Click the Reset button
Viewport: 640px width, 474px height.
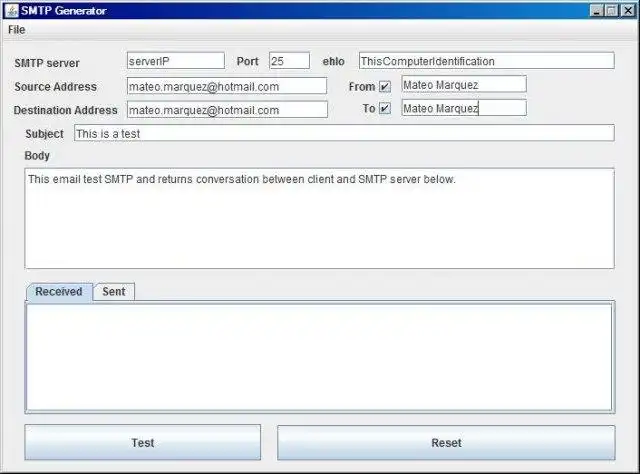[x=446, y=443]
